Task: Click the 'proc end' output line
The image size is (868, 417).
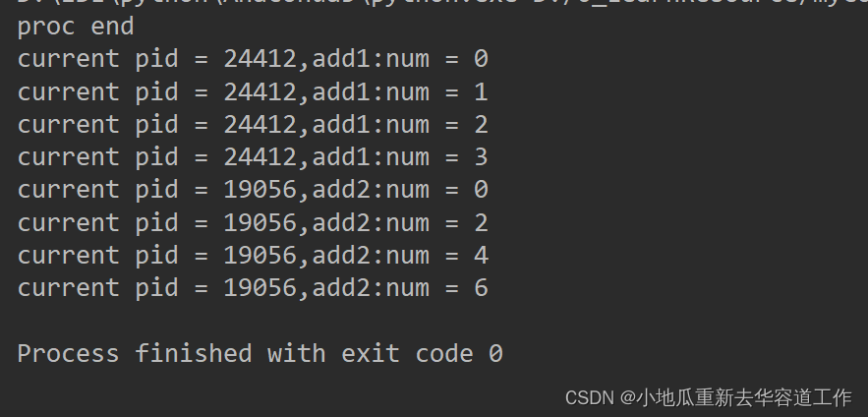Action: (76, 27)
